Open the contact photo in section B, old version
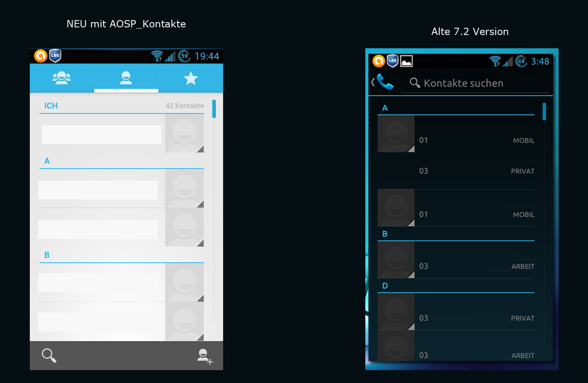 [x=396, y=260]
